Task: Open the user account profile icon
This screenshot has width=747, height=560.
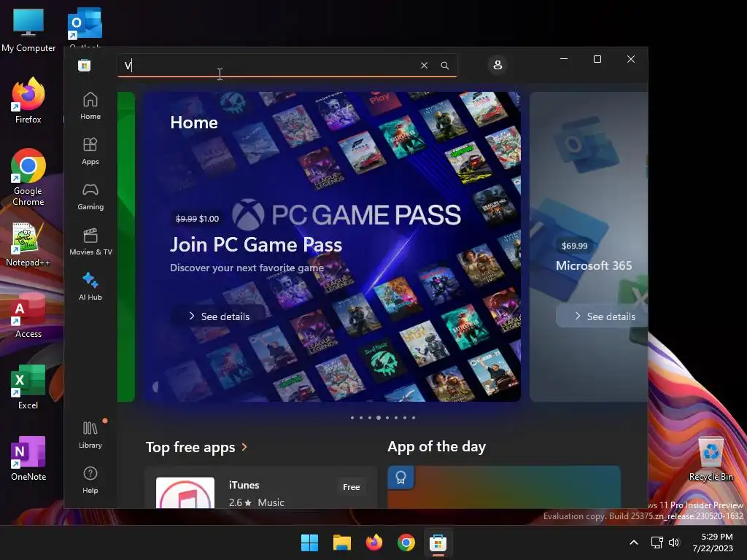Action: [498, 65]
